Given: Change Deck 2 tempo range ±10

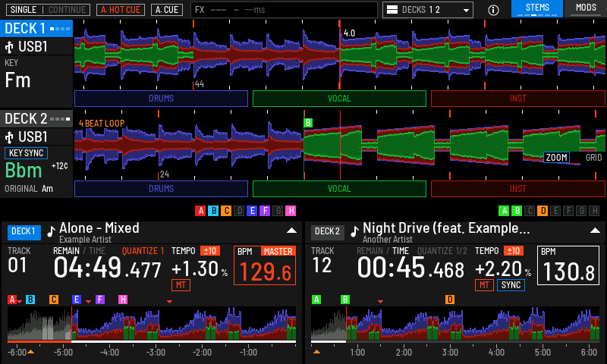Looking at the screenshot, I should [514, 251].
